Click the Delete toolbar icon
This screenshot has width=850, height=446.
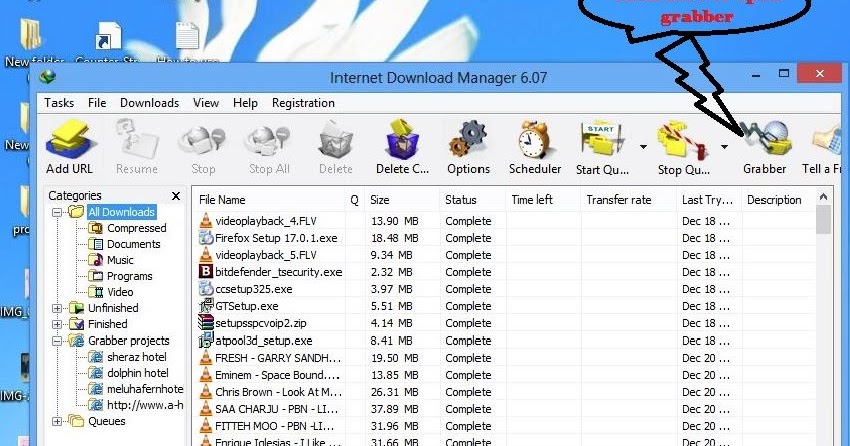tap(335, 141)
